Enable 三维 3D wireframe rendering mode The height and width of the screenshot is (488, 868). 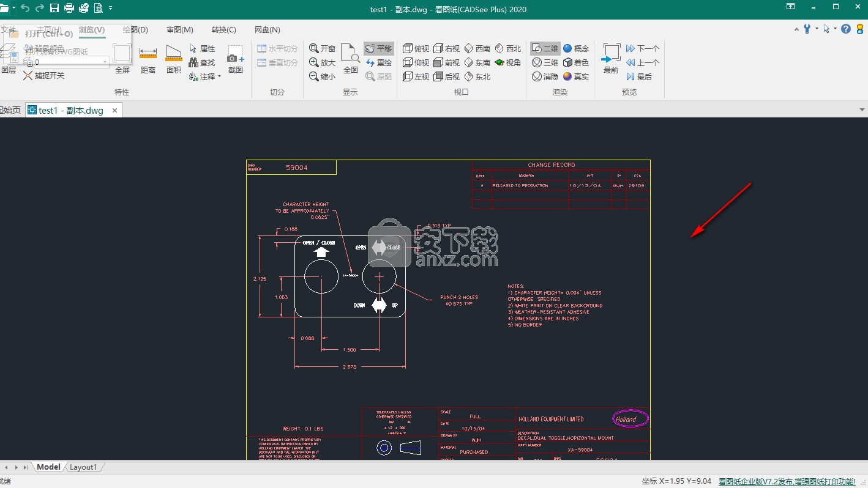[545, 62]
